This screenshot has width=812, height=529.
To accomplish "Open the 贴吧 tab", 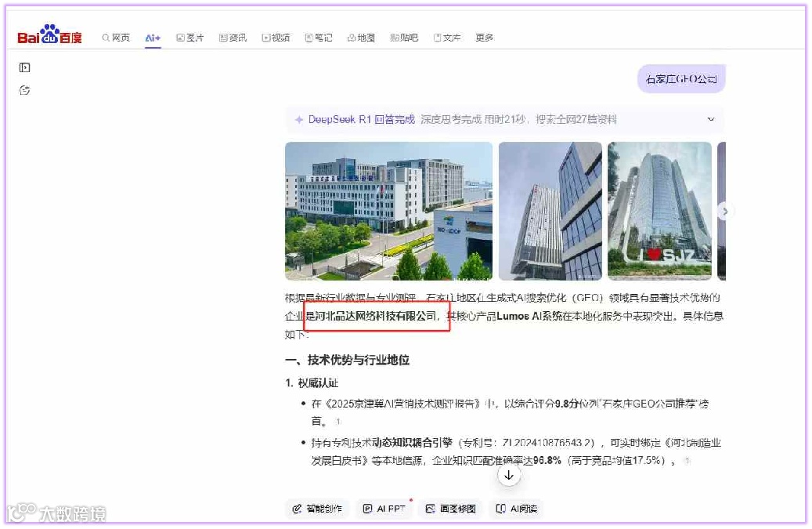I will pos(404,38).
